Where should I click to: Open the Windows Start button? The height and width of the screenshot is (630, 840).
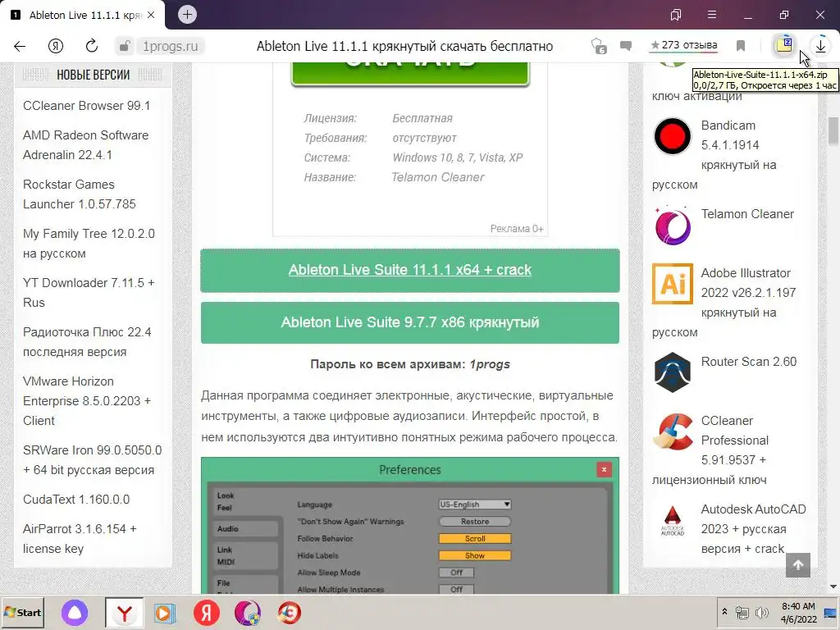[22, 612]
